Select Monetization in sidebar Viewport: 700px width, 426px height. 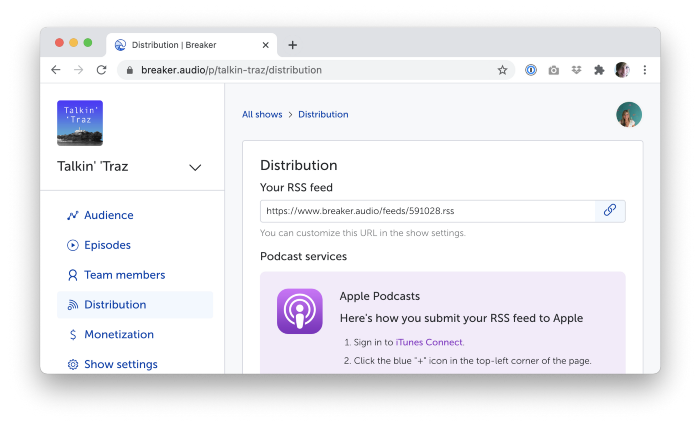coord(118,335)
